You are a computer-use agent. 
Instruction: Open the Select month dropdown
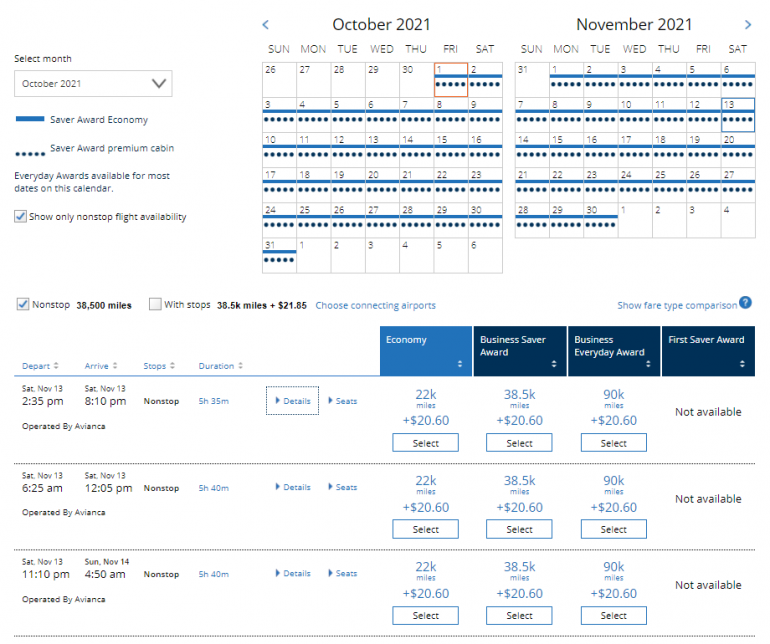point(93,84)
